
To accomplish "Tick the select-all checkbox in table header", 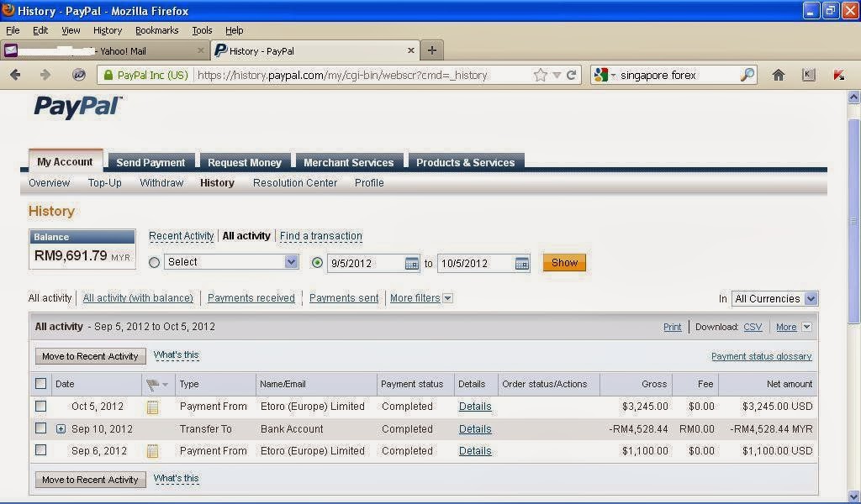I will click(x=40, y=384).
